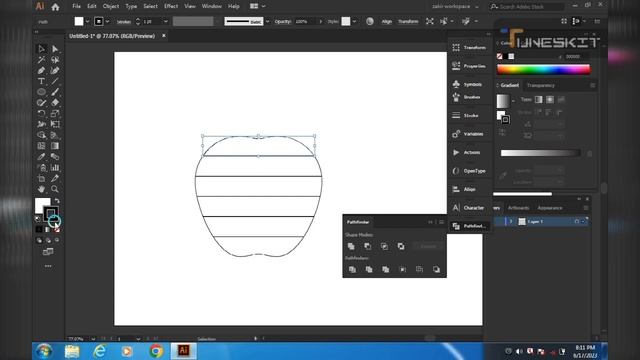Open brush definition Basic dropdown
The width and height of the screenshot is (640, 360).
(267, 21)
